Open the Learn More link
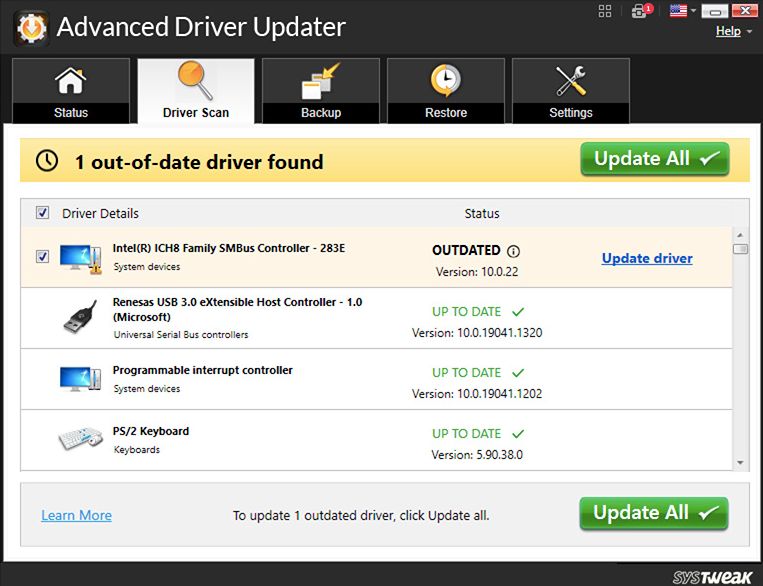 (x=76, y=515)
